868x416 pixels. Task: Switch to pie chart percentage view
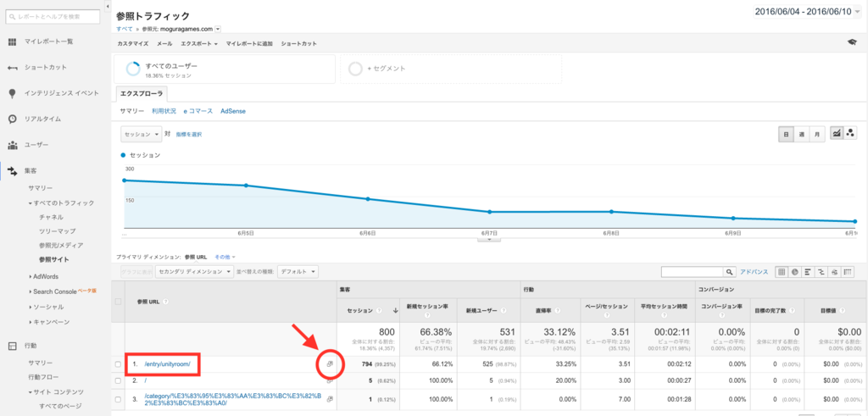click(x=795, y=272)
